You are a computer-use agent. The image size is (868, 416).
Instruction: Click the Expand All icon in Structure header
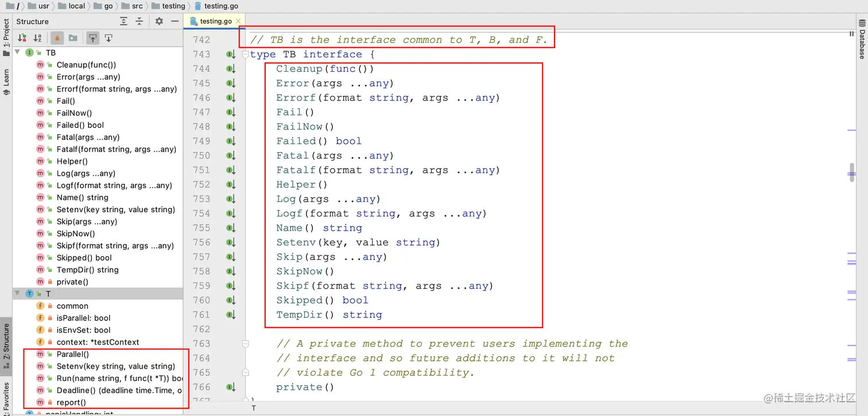(x=123, y=21)
